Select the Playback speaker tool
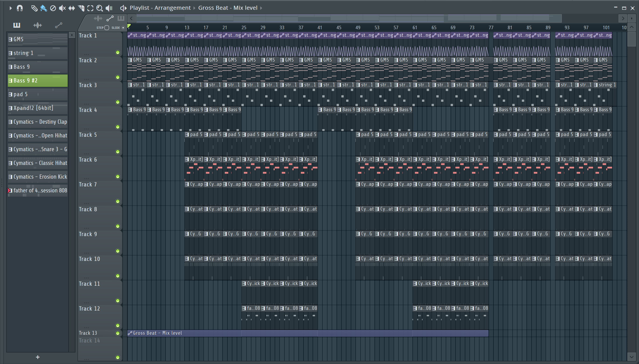The width and height of the screenshot is (639, 364). pyautogui.click(x=109, y=8)
